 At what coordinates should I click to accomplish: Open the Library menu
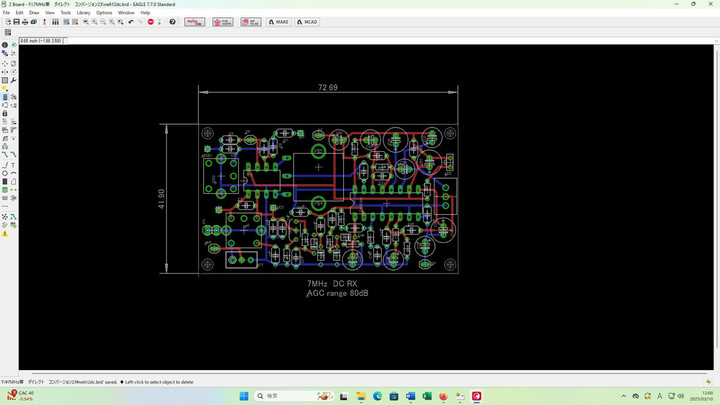pos(83,13)
